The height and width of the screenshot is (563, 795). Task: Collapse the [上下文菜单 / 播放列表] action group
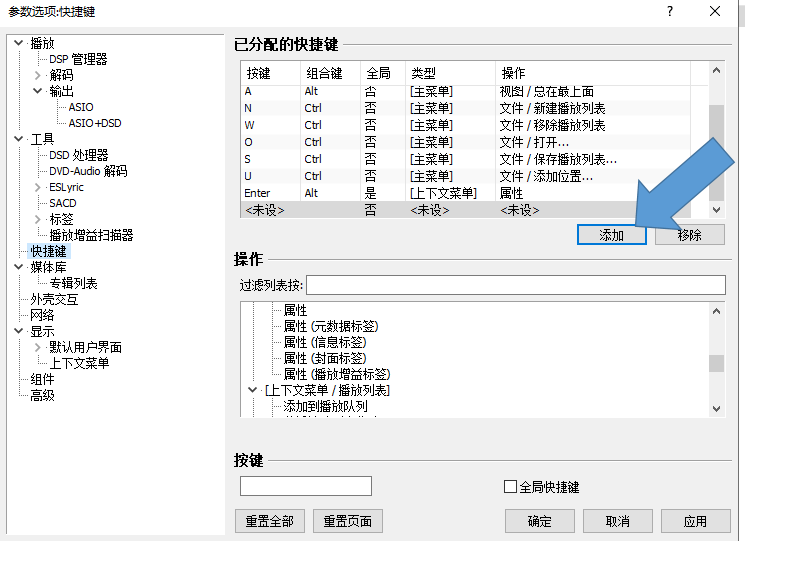click(253, 390)
